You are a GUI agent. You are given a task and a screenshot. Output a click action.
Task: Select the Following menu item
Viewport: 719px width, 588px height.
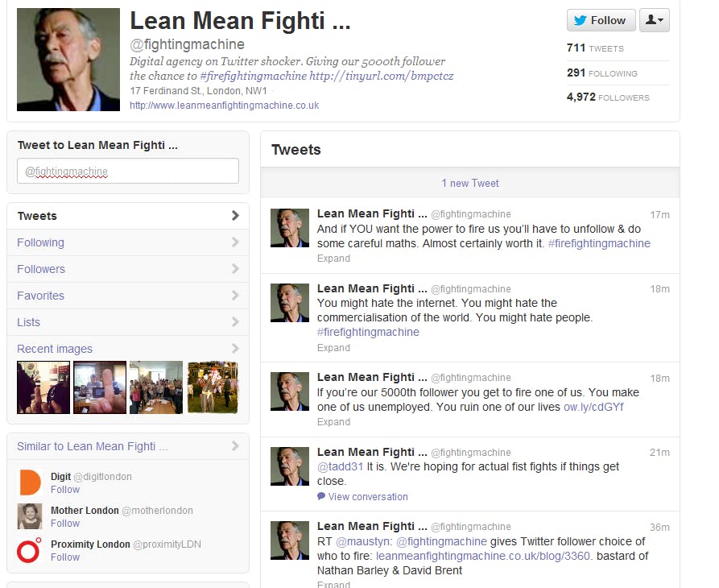(41, 242)
